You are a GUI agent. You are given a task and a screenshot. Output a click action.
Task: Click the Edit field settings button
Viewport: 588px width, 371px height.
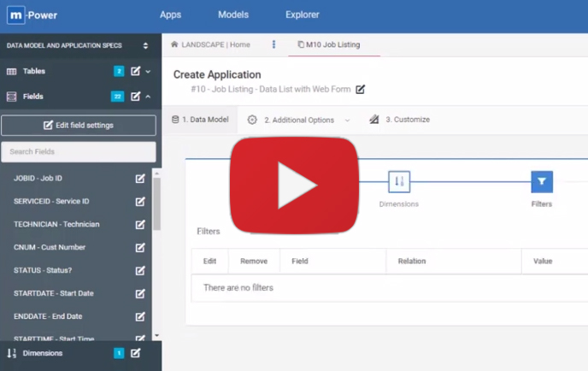[x=79, y=126]
